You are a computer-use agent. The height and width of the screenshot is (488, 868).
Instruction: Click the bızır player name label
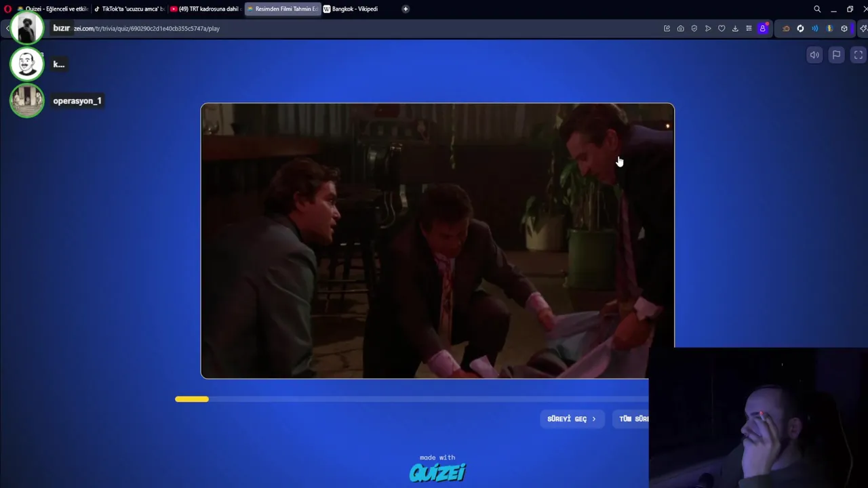click(62, 28)
